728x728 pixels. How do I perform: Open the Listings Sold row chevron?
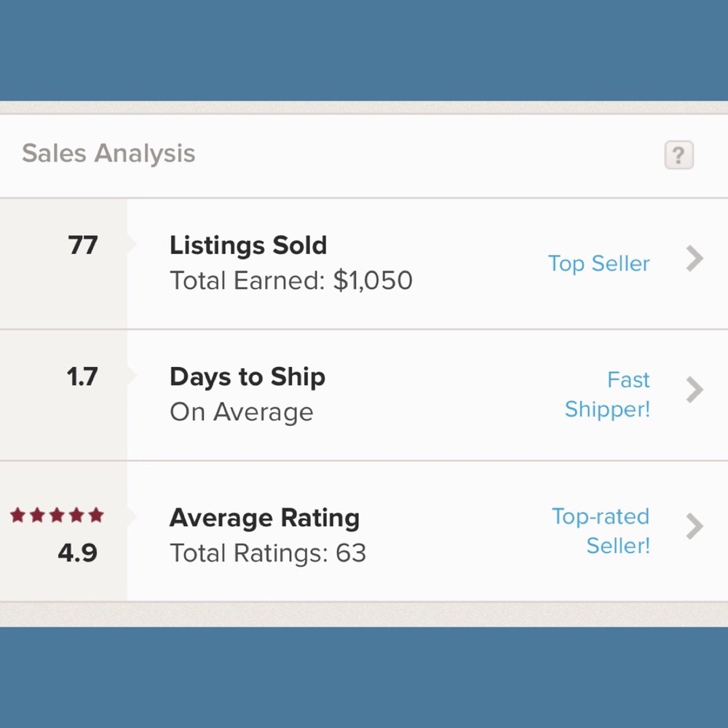coord(695,258)
